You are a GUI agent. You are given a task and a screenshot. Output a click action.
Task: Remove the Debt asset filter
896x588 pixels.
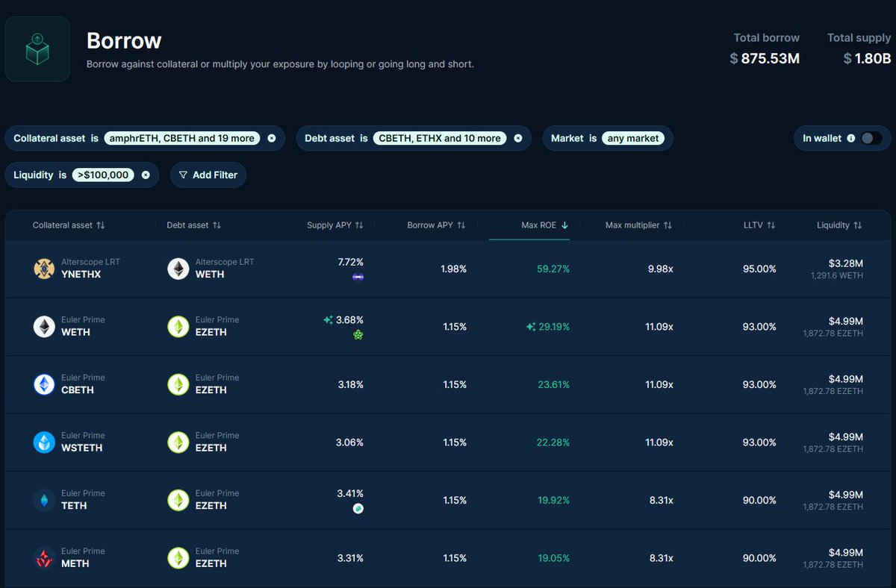(x=518, y=138)
